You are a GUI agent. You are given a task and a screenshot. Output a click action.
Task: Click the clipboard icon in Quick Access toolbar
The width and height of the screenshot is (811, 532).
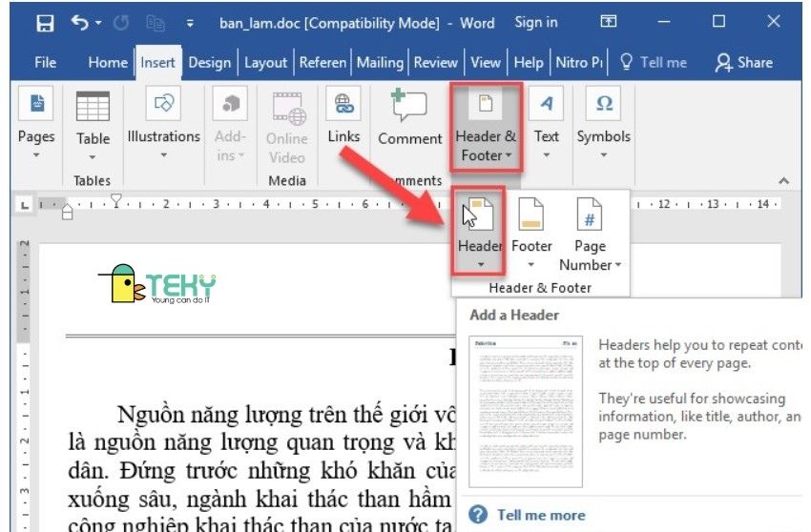[156, 23]
